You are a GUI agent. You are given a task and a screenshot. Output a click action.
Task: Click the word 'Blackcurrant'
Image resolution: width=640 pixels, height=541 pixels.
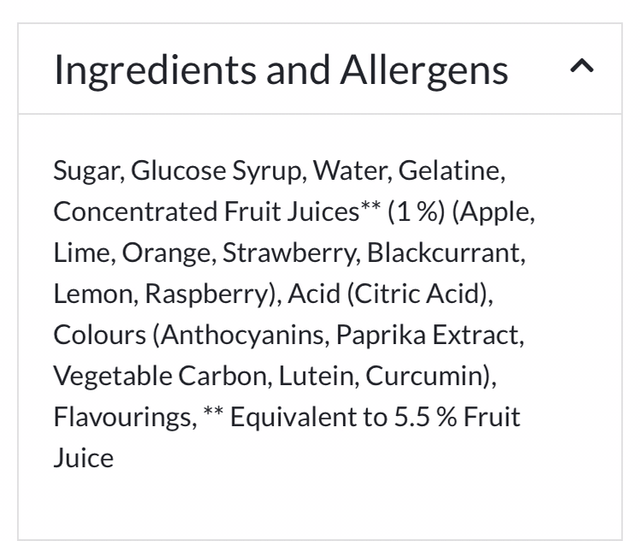click(440, 253)
